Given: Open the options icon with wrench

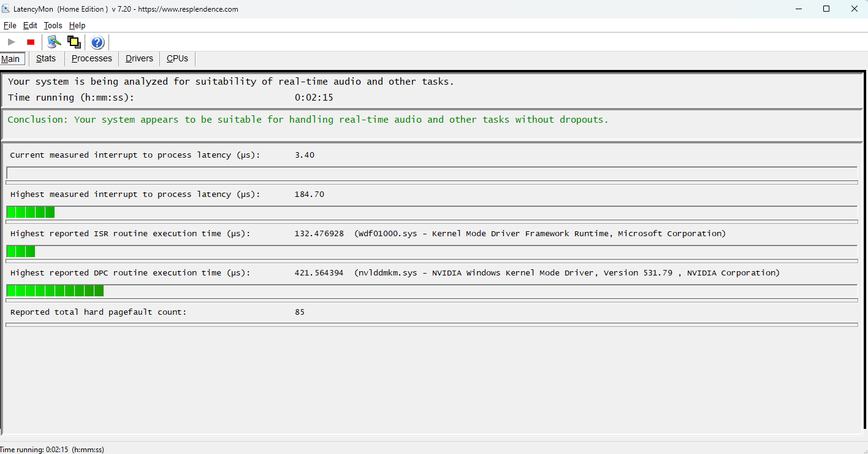Looking at the screenshot, I should coord(55,42).
